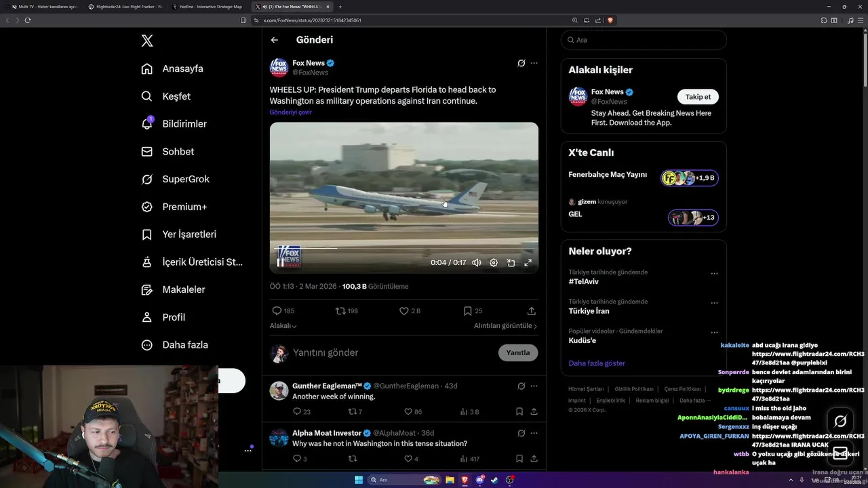The width and height of the screenshot is (868, 488).
Task: Open #TelAviv trend options menu
Action: (x=714, y=274)
